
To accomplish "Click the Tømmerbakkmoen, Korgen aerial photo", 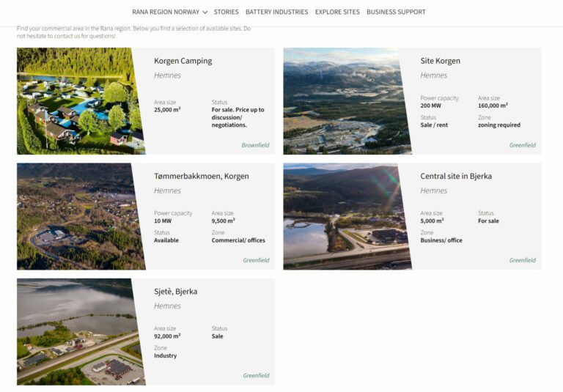I will point(77,216).
